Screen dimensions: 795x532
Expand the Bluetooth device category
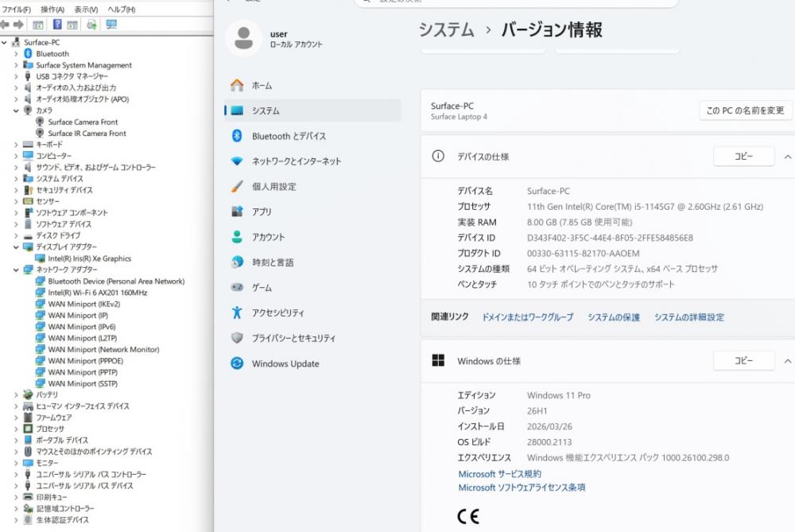[x=16, y=53]
